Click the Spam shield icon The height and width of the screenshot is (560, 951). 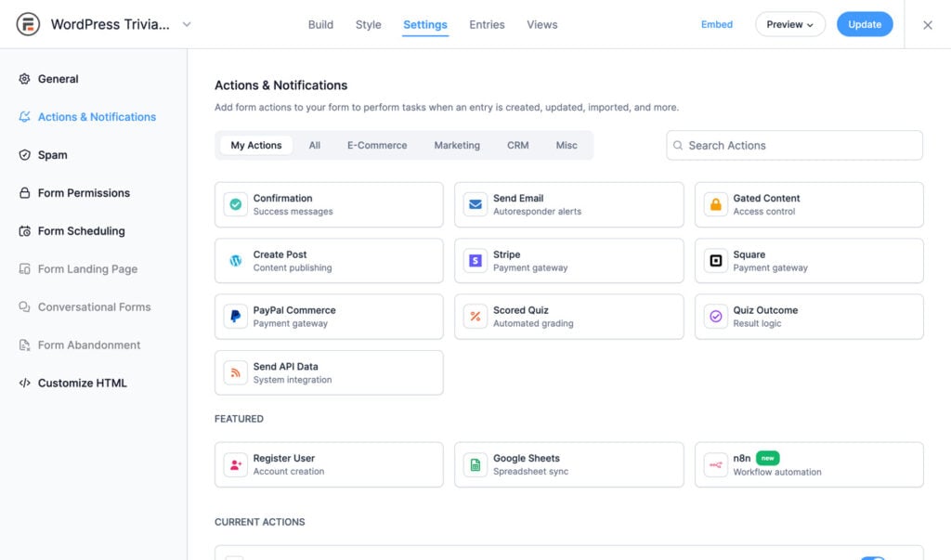point(24,155)
